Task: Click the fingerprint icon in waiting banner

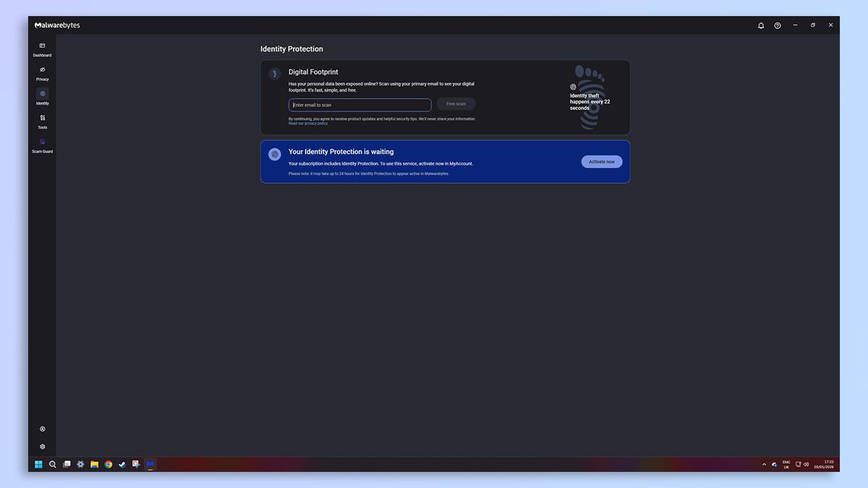Action: [x=274, y=154]
